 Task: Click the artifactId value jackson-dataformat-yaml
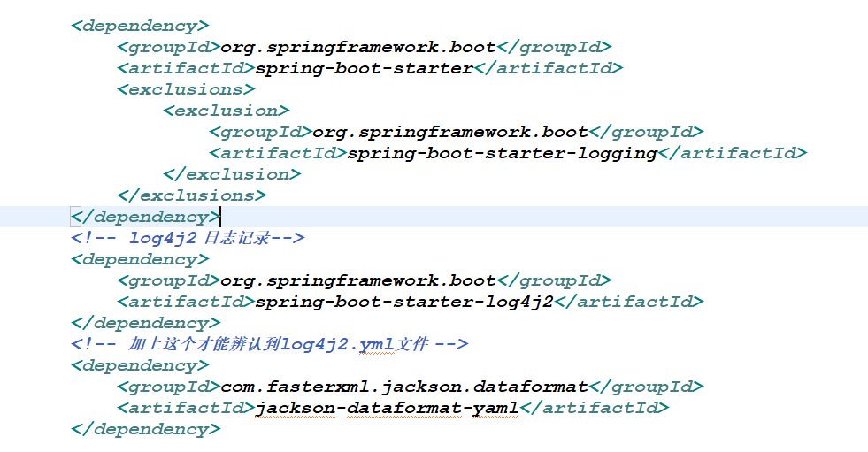[387, 409]
